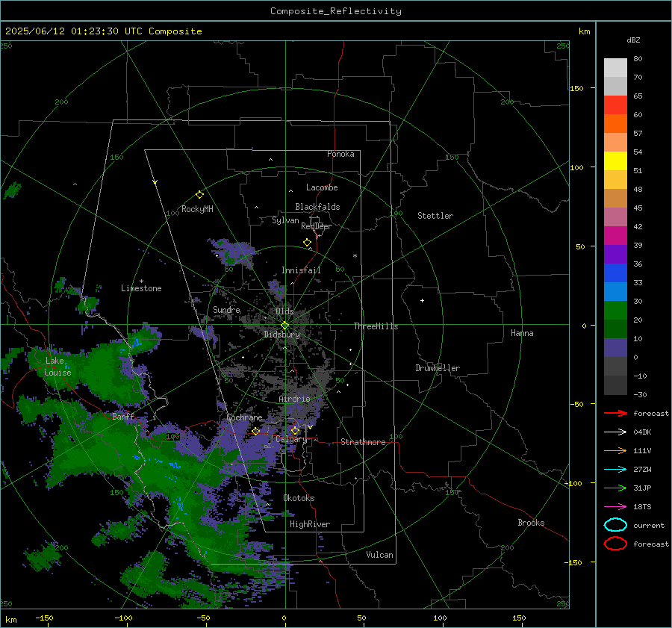This screenshot has height=628, width=672.
Task: Click the Cochrane label
Action: point(244,417)
